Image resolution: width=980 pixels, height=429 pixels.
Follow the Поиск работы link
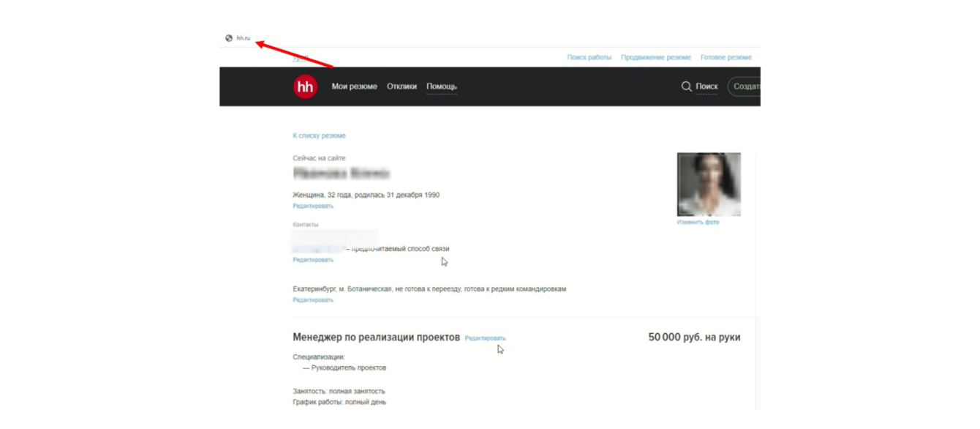pos(589,57)
